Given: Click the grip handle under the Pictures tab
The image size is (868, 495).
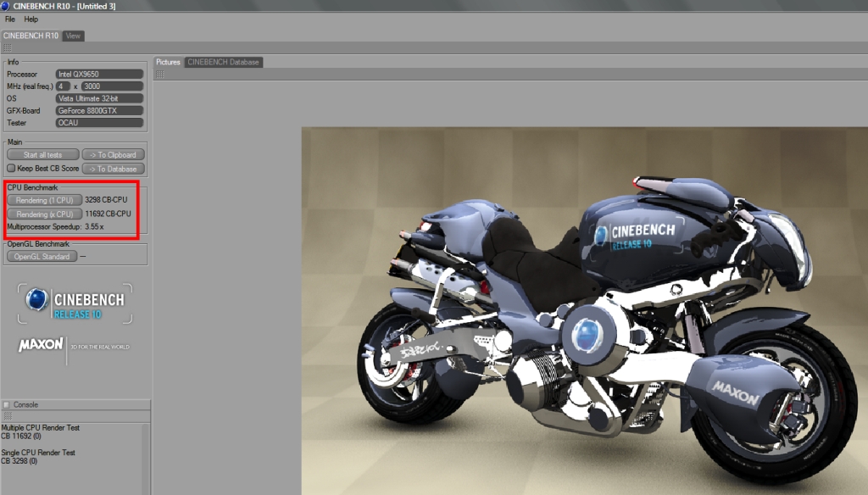Looking at the screenshot, I should click(159, 75).
